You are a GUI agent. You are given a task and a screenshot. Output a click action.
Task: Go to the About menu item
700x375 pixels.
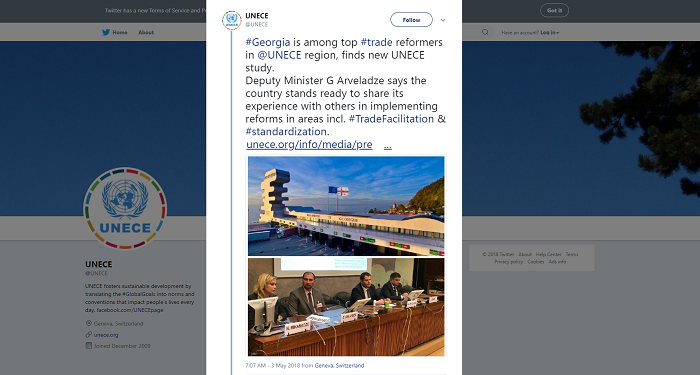pyautogui.click(x=146, y=32)
